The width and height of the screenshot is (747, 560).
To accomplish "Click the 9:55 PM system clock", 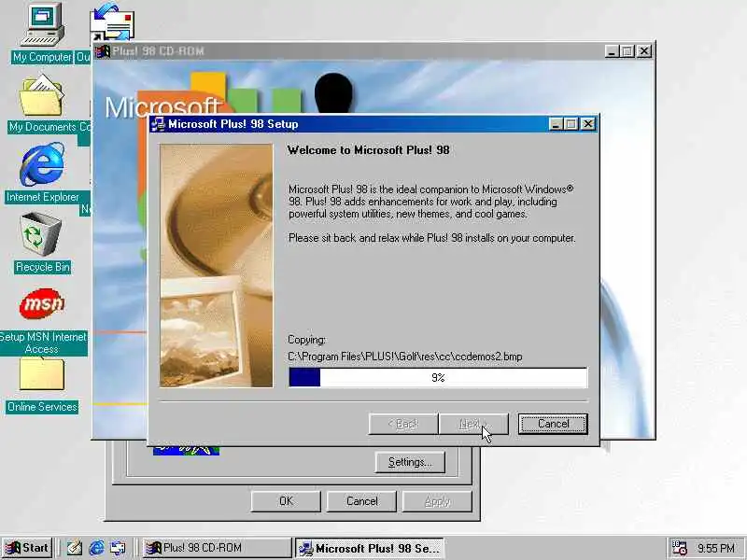I will click(x=716, y=549).
